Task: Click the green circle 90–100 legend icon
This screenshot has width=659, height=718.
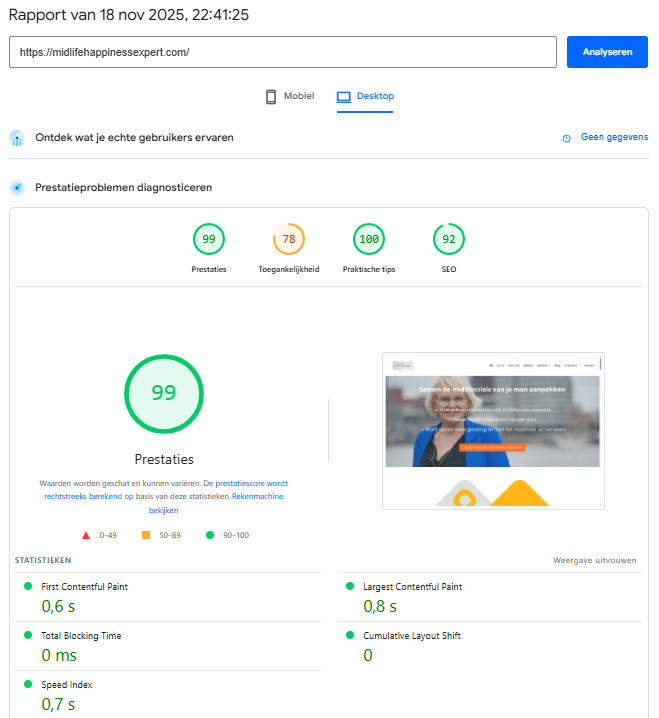Action: (210, 535)
